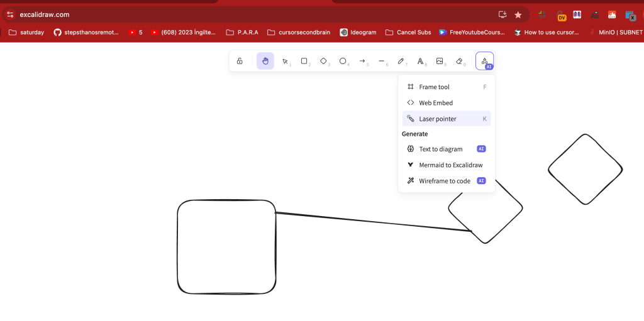
Task: Select the Eraser tool
Action: pos(458,61)
